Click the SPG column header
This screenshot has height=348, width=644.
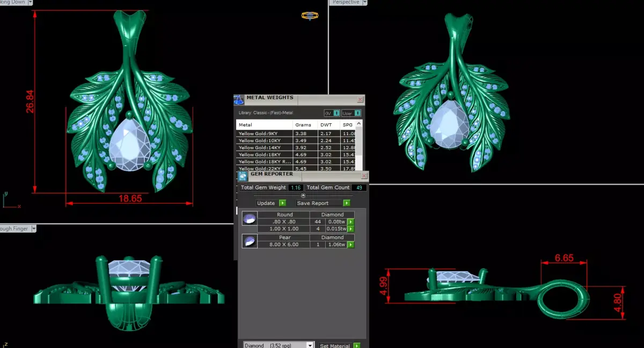(x=348, y=125)
